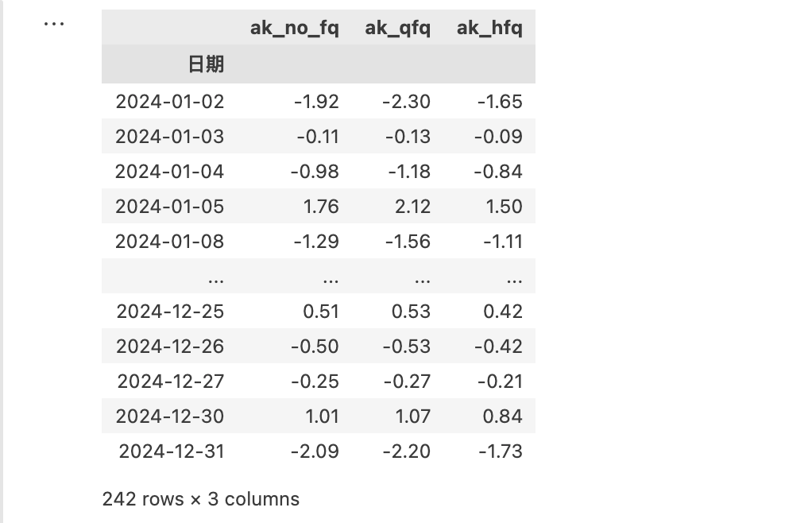Click the 2.12 value in ak_qfq column
812x523 pixels.
[x=412, y=207]
